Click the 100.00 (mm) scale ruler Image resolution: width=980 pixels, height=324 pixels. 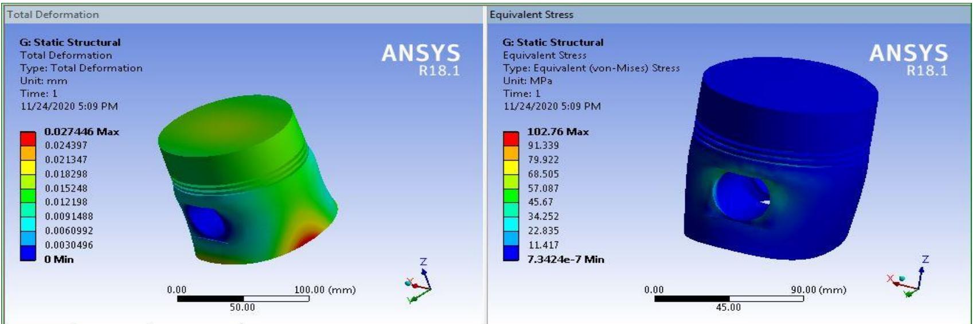243,298
